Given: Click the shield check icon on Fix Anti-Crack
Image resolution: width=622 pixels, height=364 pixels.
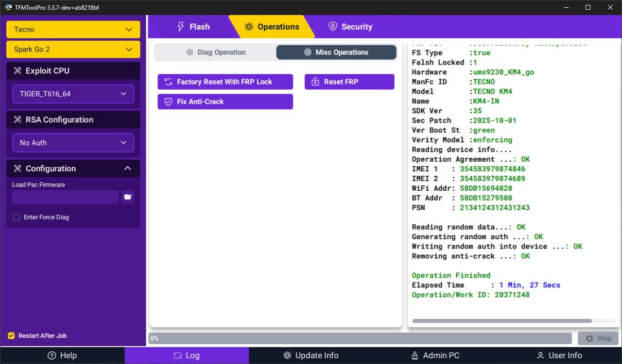Looking at the screenshot, I should pos(168,102).
